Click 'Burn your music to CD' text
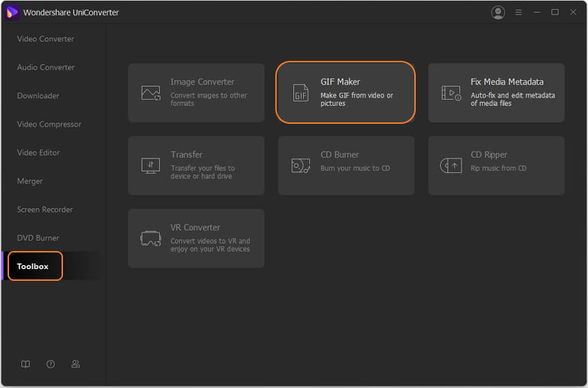This screenshot has width=588, height=388. [355, 168]
